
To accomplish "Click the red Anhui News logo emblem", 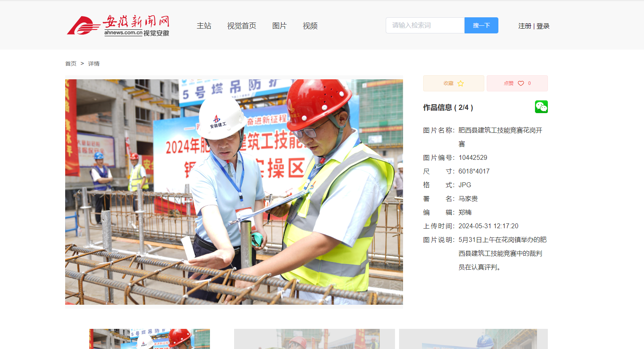I will click(83, 26).
